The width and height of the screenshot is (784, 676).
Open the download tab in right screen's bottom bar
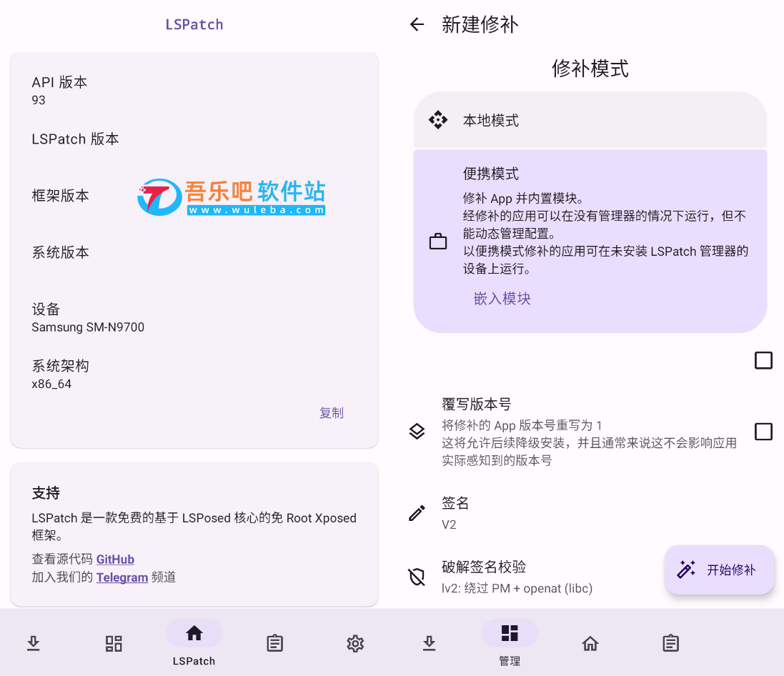coord(429,644)
